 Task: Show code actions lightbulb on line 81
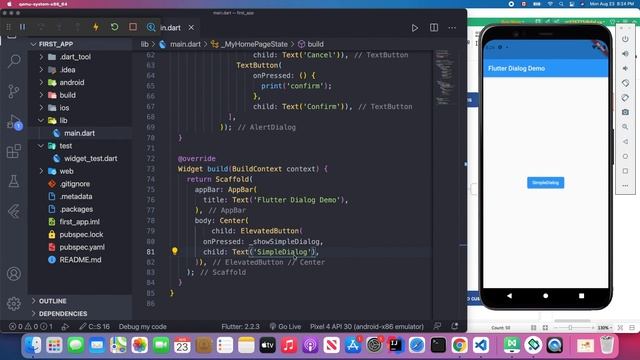point(175,251)
